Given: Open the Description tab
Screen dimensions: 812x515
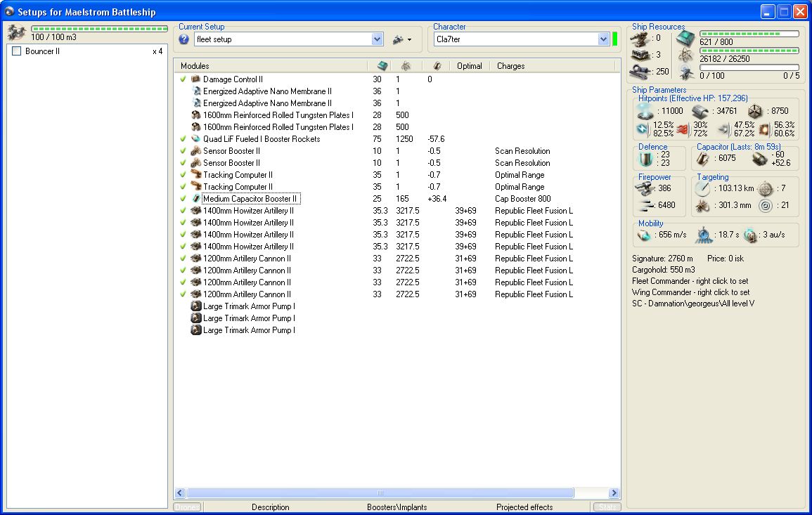Looking at the screenshot, I should click(x=271, y=507).
